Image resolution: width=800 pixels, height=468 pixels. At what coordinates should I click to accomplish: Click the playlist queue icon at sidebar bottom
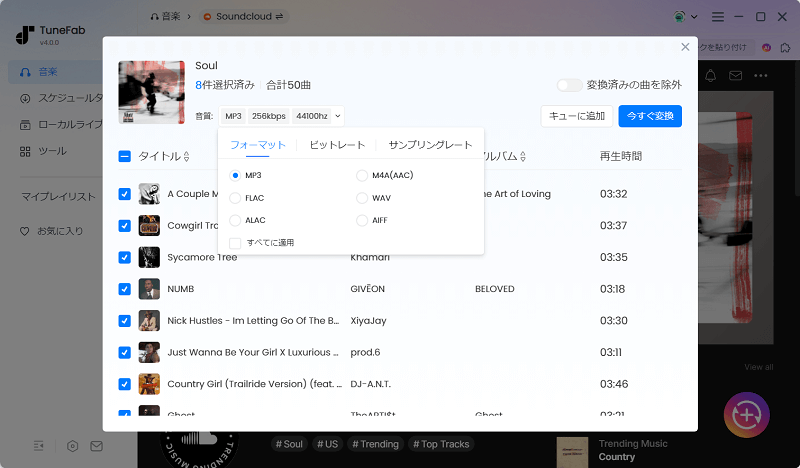coord(39,446)
